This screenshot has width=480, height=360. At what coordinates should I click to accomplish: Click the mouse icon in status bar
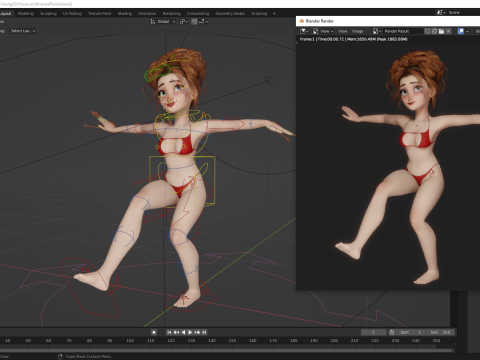tap(60, 357)
